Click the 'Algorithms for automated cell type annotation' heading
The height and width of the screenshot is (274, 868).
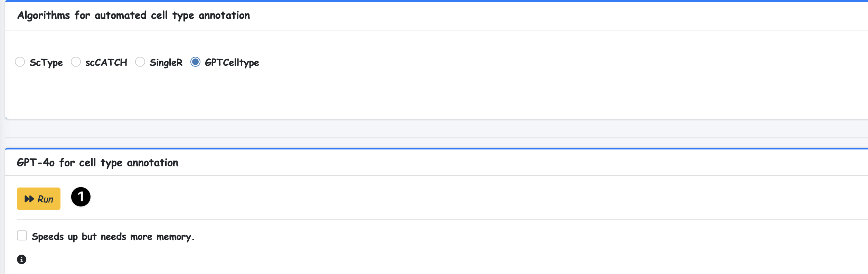pos(133,16)
